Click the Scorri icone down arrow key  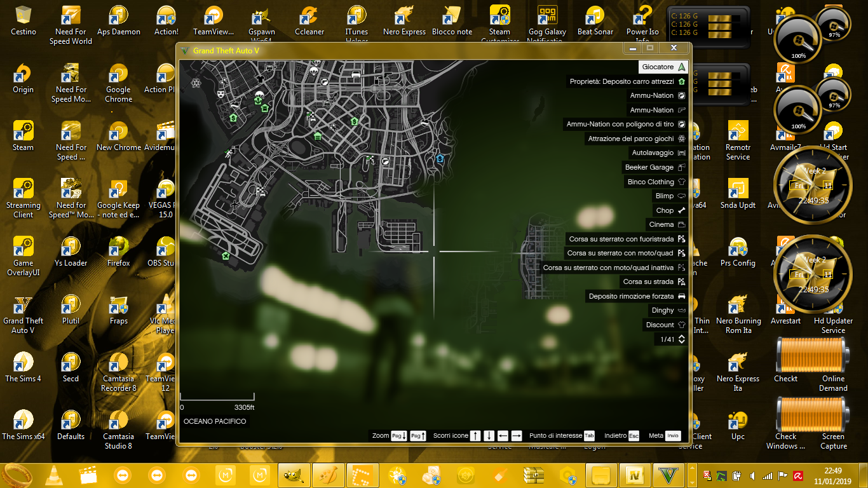(489, 435)
